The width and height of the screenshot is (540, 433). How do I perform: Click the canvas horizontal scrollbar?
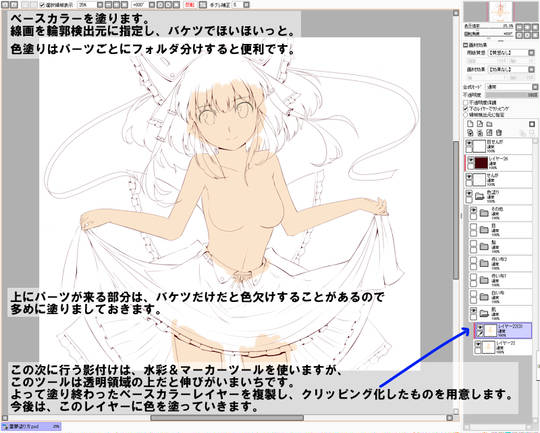click(227, 418)
